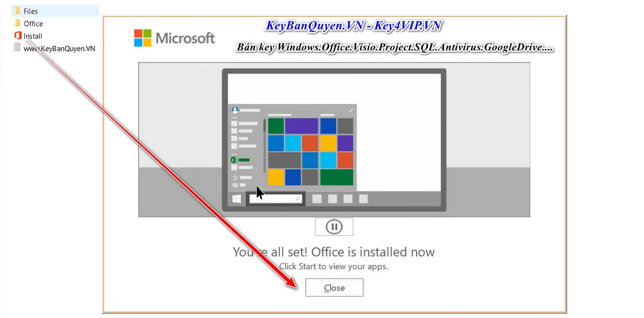644x318 pixels.
Task: Click the power icon in illustrated Start menu
Action: [235, 177]
